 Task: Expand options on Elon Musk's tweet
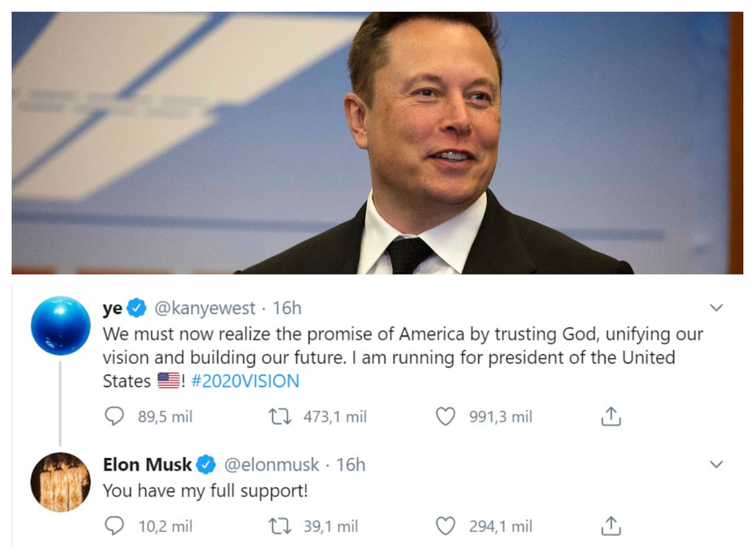tap(717, 464)
